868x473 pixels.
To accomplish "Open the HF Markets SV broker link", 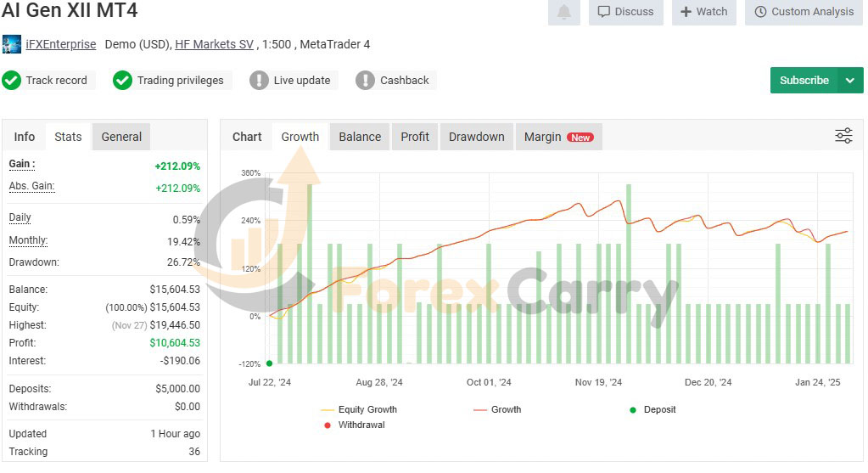I will click(214, 44).
